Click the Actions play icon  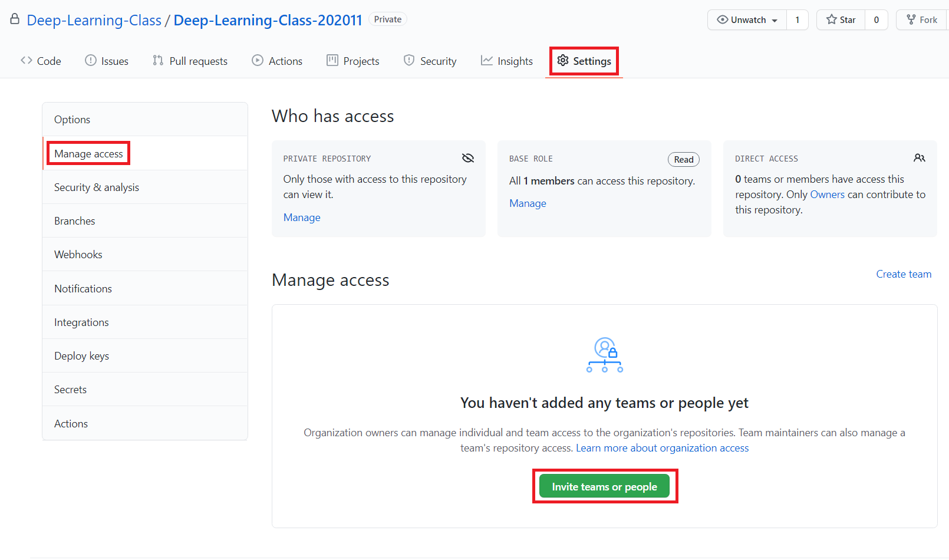[x=258, y=60]
